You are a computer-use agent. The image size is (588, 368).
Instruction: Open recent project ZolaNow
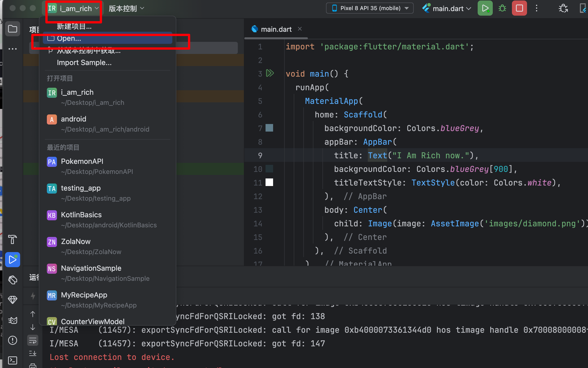tap(108, 247)
